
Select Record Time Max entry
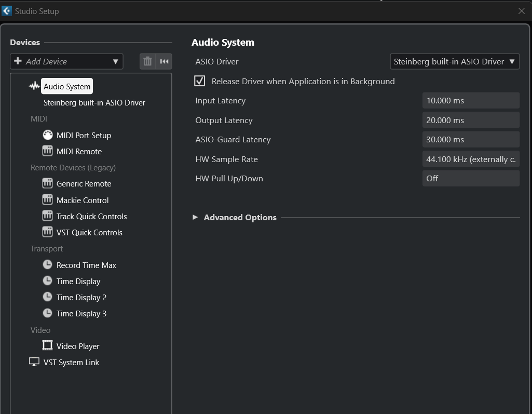[86, 265]
